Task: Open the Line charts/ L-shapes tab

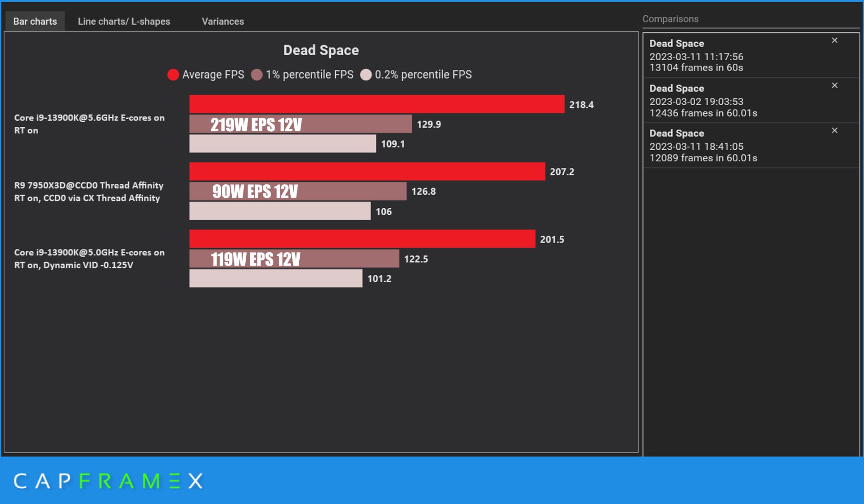Action: point(124,21)
